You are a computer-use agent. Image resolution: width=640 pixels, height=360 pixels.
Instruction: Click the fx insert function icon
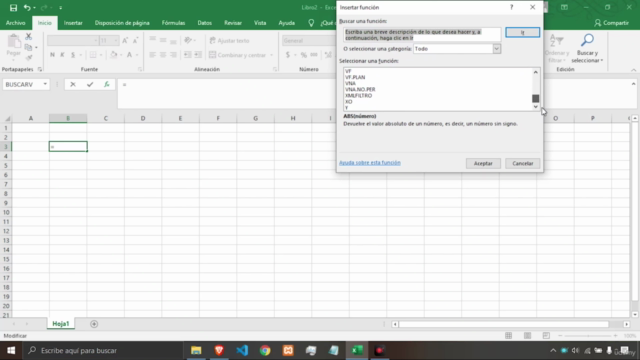[x=107, y=84]
